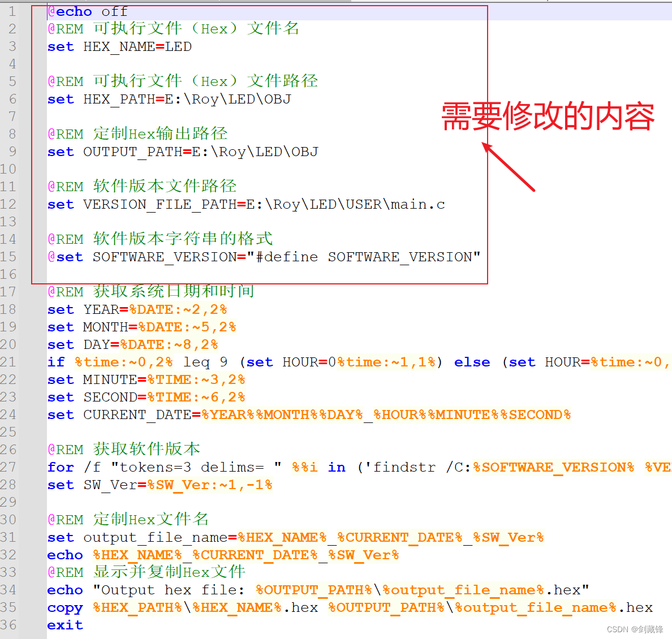Click line number 10 in the gutter

[8, 169]
